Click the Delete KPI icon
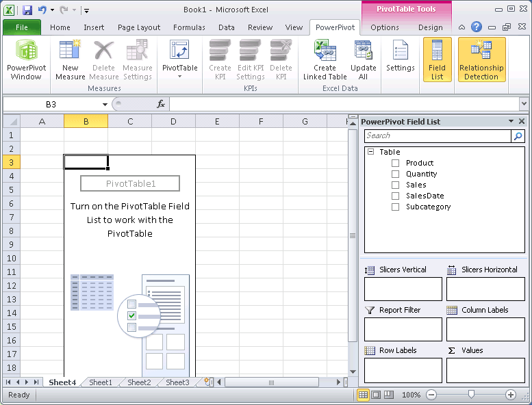The width and height of the screenshot is (532, 405). [281, 50]
